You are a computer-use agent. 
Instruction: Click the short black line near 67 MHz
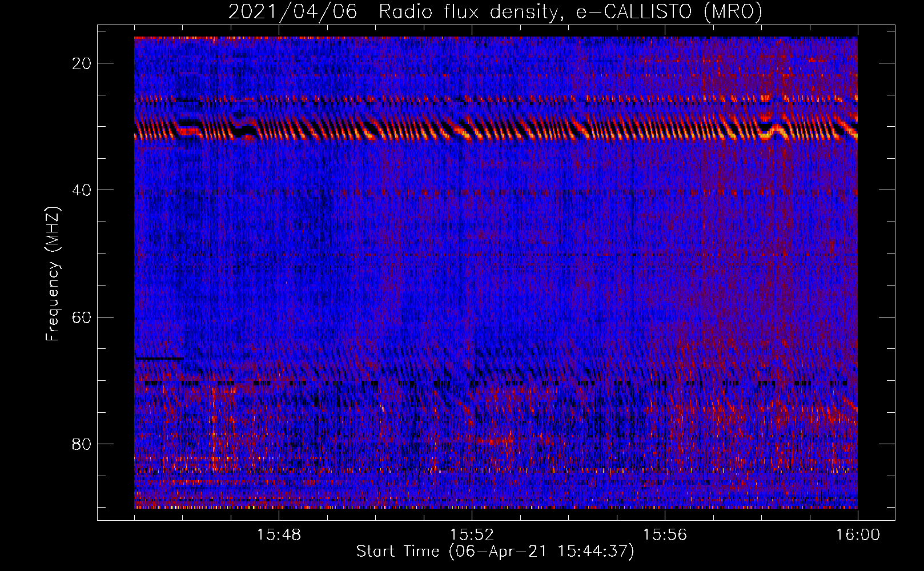159,358
